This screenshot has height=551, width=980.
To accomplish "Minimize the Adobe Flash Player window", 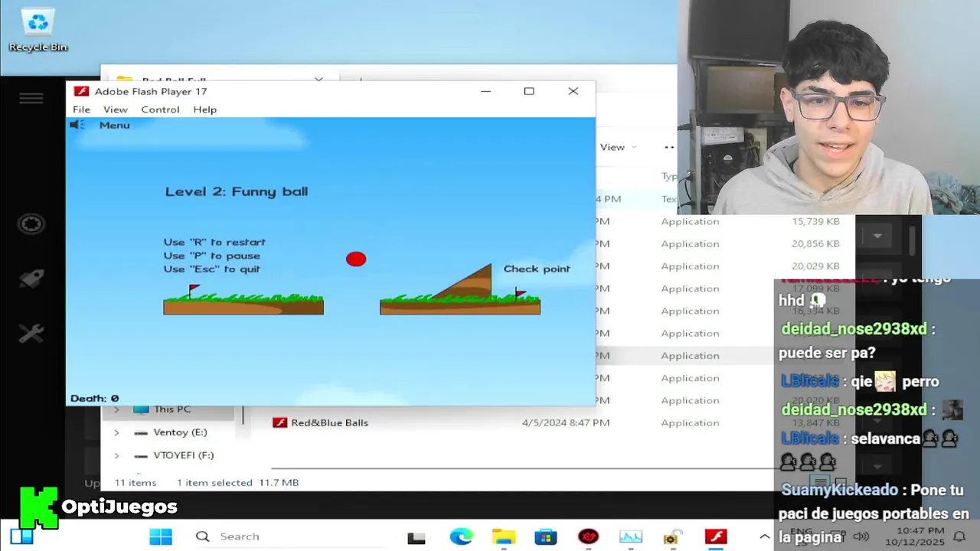I will [x=485, y=91].
